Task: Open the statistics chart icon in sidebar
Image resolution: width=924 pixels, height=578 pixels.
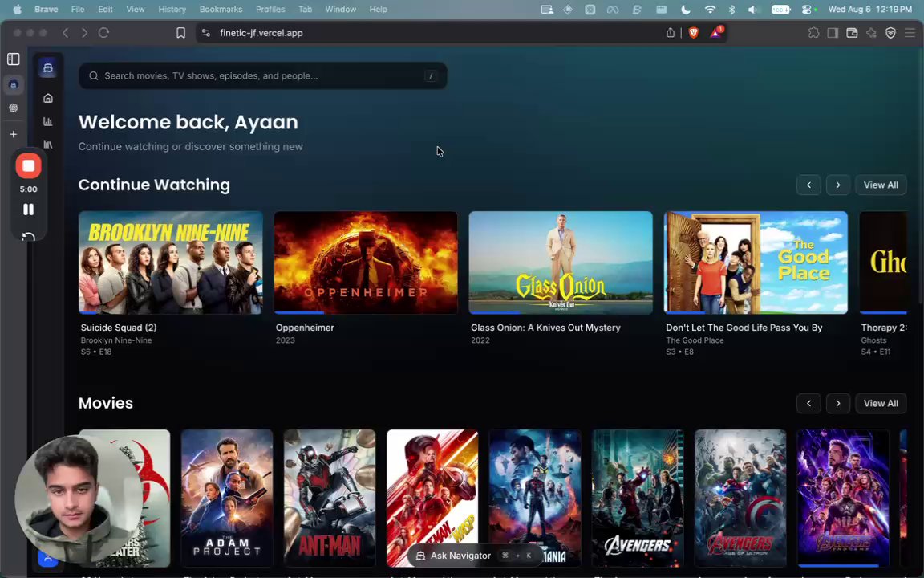Action: coord(48,121)
